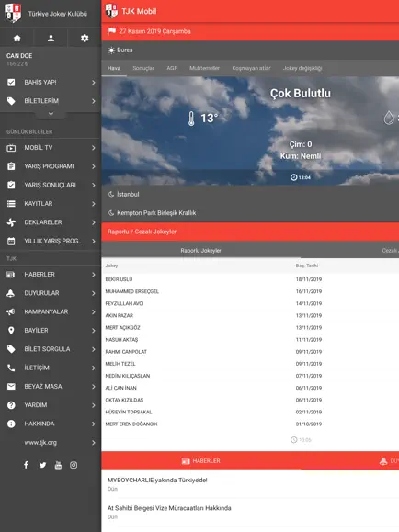Click the Kayıtlar list icon
The image size is (399, 532).
point(11,204)
